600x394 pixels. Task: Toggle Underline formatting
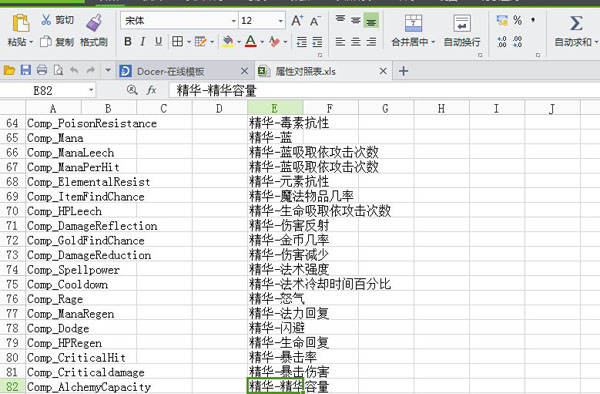158,41
